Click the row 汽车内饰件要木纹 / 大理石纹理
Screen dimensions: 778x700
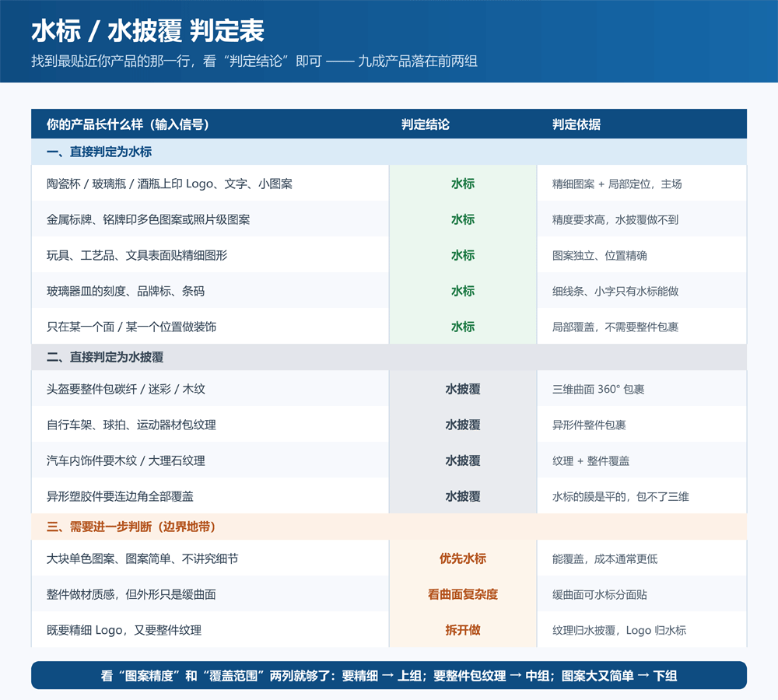389,460
